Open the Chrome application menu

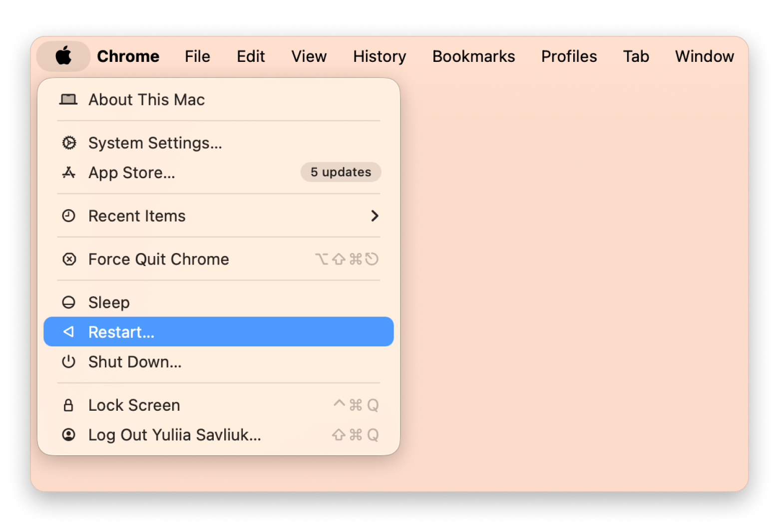128,56
